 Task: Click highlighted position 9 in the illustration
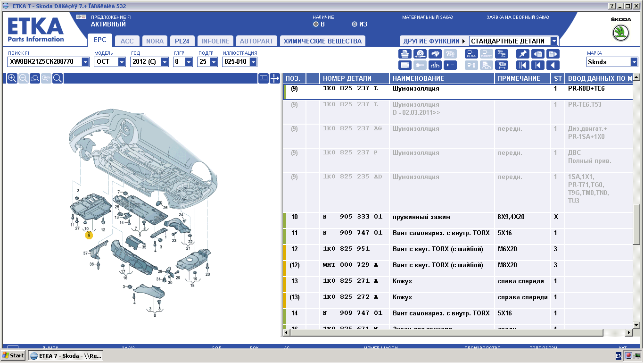click(89, 235)
